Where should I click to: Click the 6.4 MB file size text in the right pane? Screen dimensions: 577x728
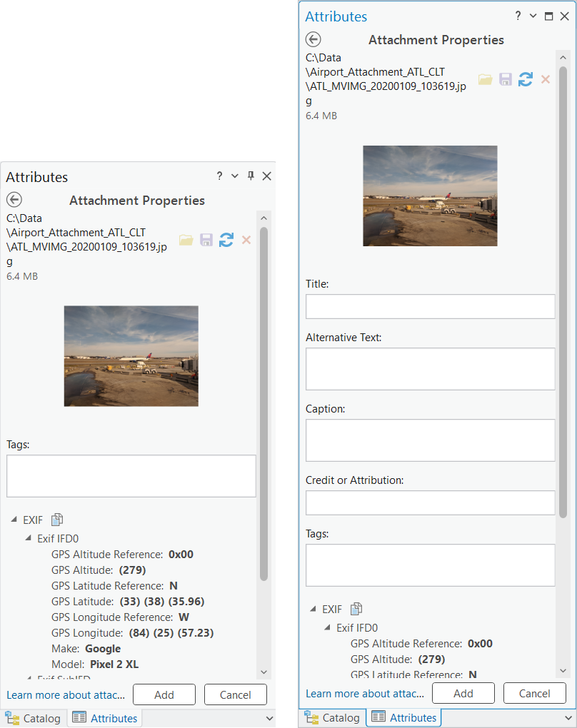(321, 116)
